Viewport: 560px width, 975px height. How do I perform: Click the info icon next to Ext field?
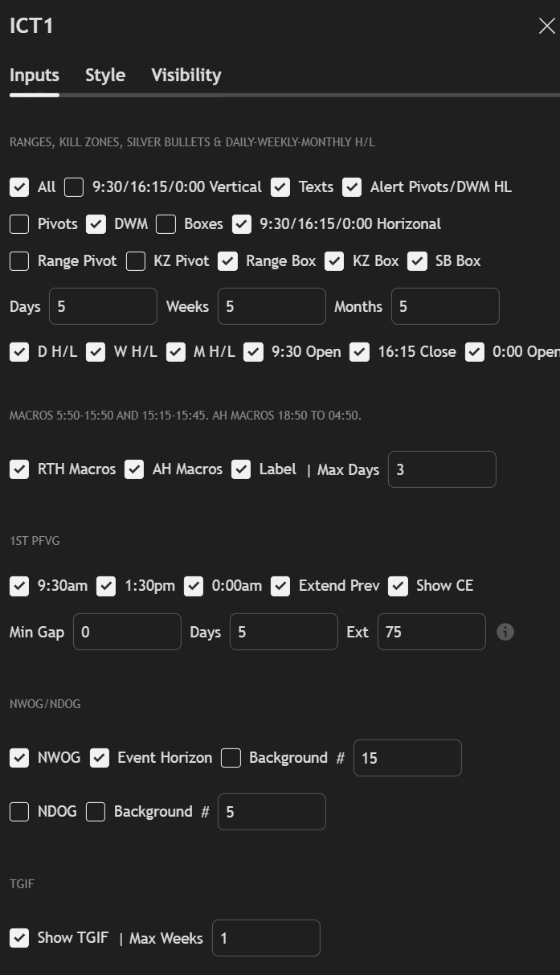(505, 632)
